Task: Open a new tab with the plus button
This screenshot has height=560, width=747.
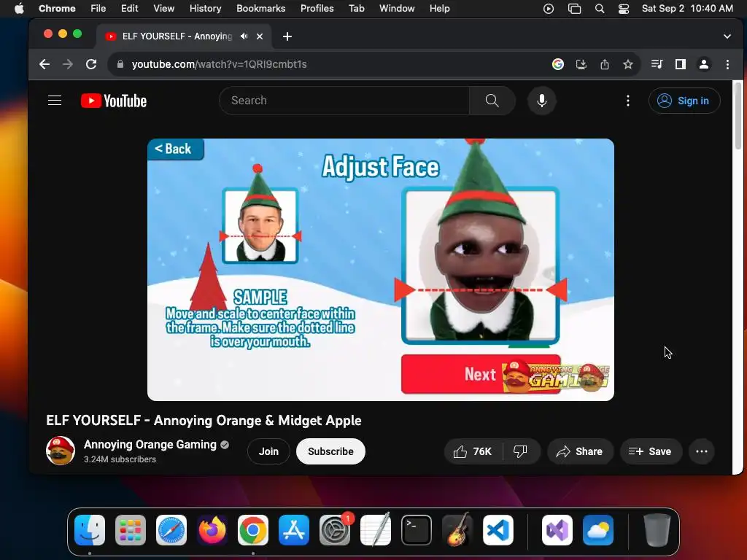Action: tap(287, 36)
